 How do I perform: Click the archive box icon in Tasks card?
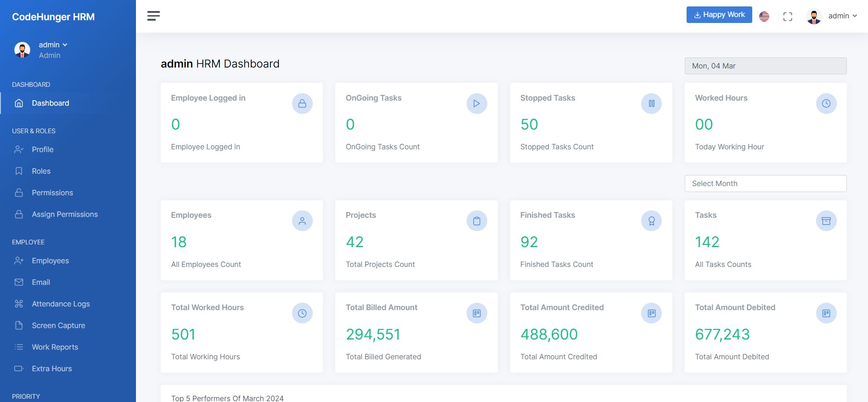pyautogui.click(x=826, y=221)
